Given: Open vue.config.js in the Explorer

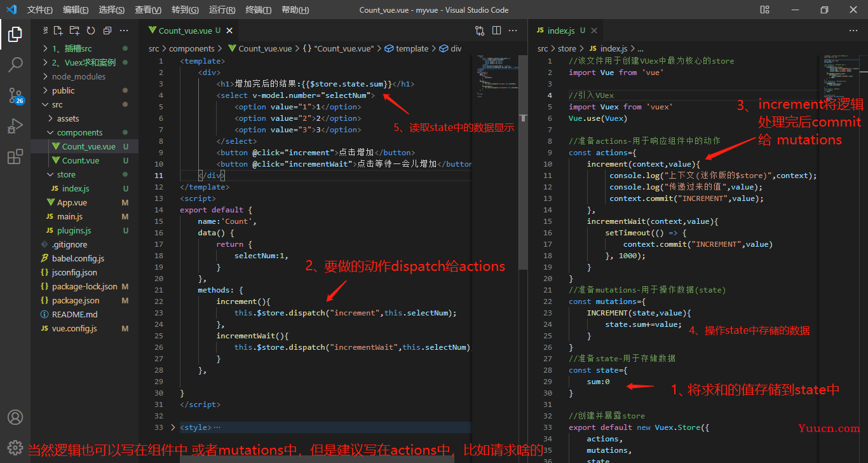Looking at the screenshot, I should [85, 328].
